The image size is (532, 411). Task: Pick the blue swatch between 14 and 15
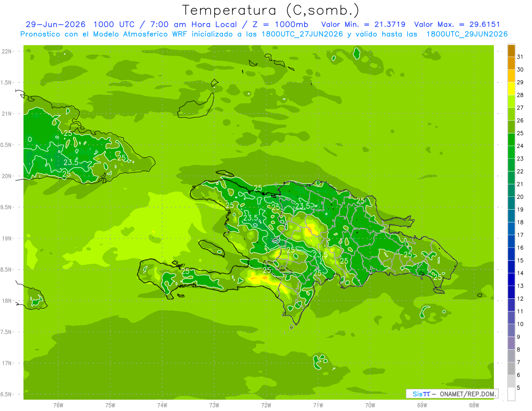pyautogui.click(x=511, y=267)
